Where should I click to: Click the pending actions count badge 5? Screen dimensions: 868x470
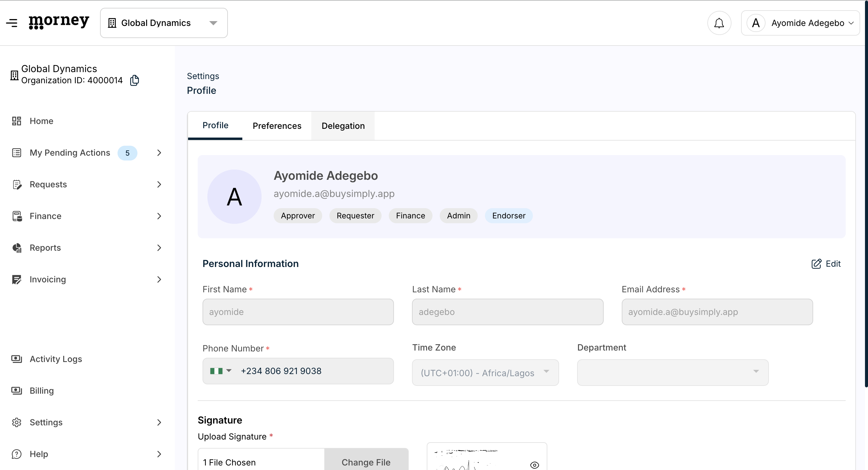[x=127, y=153]
